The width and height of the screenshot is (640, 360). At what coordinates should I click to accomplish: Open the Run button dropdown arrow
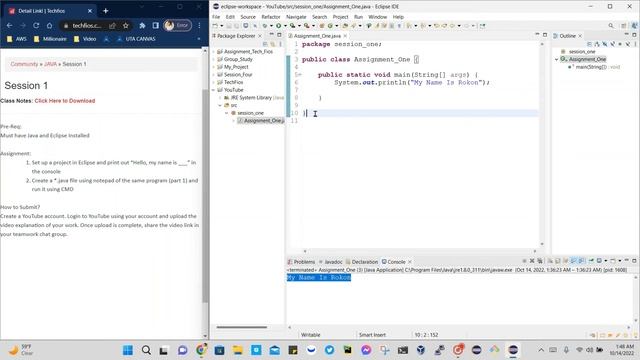[x=285, y=26]
